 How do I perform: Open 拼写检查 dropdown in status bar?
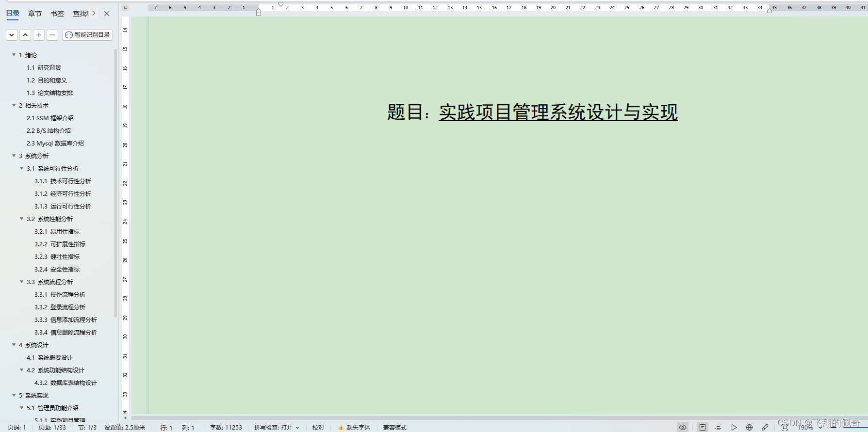point(277,428)
